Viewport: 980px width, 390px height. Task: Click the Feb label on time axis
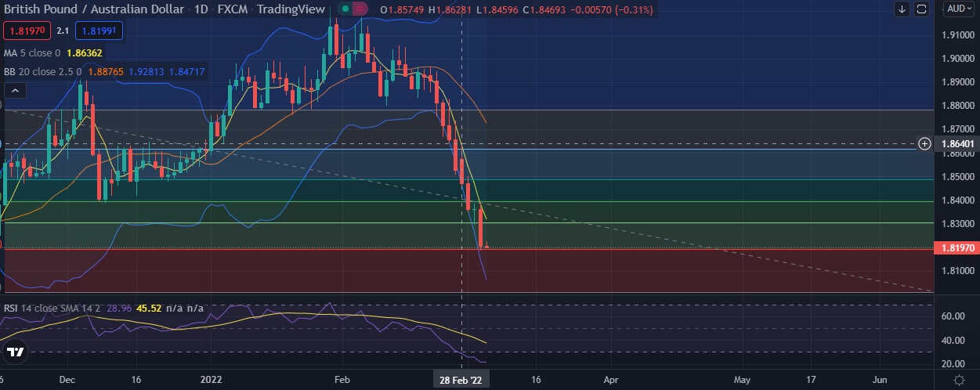pyautogui.click(x=342, y=379)
